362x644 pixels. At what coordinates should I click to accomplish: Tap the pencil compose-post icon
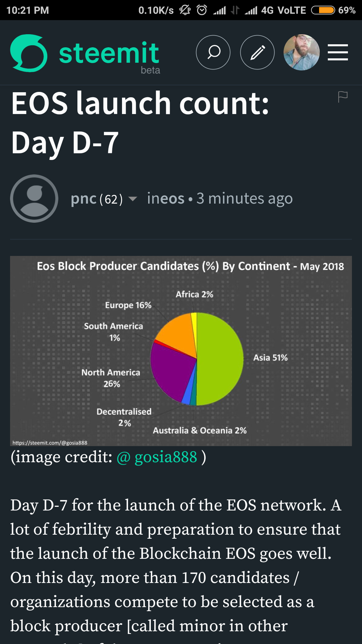tap(257, 52)
